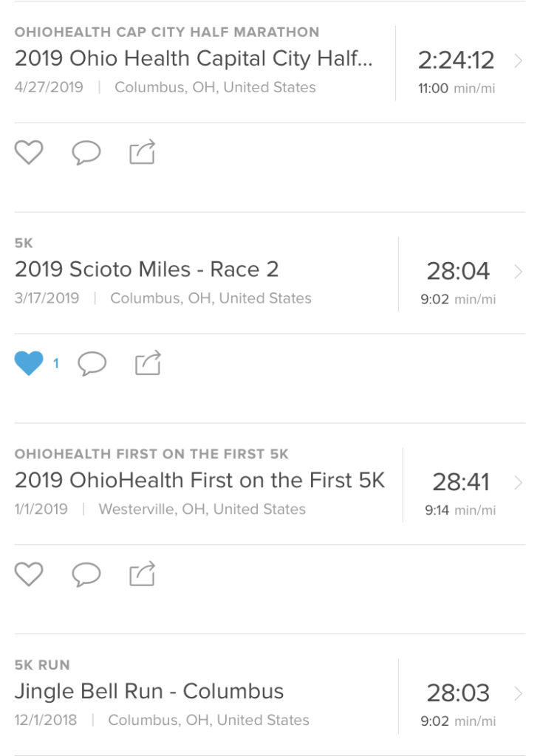
Task: Share the Scioto Miles Race 2 result
Action: [x=148, y=362]
